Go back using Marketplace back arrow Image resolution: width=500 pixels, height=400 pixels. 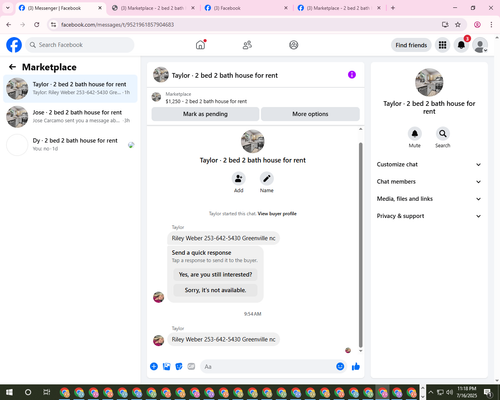pos(13,67)
